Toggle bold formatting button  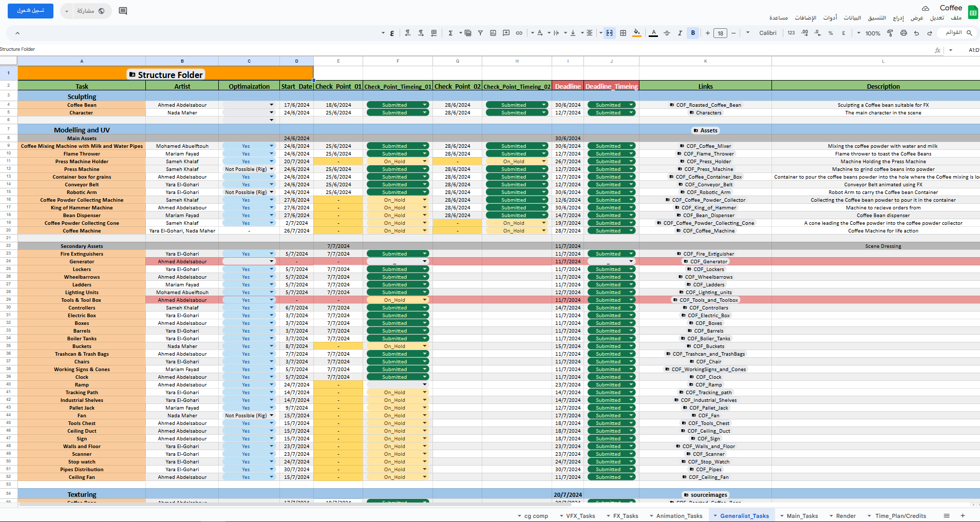click(693, 33)
